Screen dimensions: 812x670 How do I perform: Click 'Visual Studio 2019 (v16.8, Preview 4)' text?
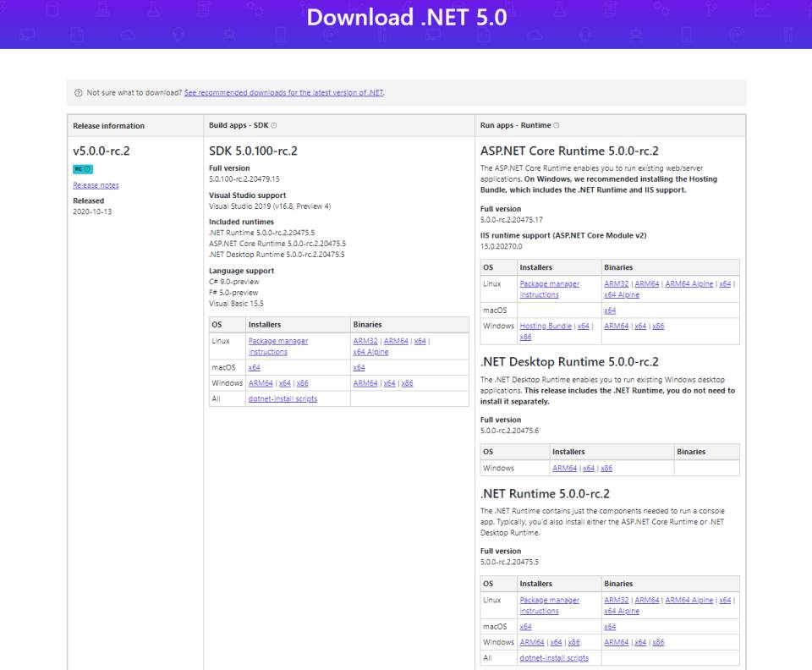click(x=270, y=206)
